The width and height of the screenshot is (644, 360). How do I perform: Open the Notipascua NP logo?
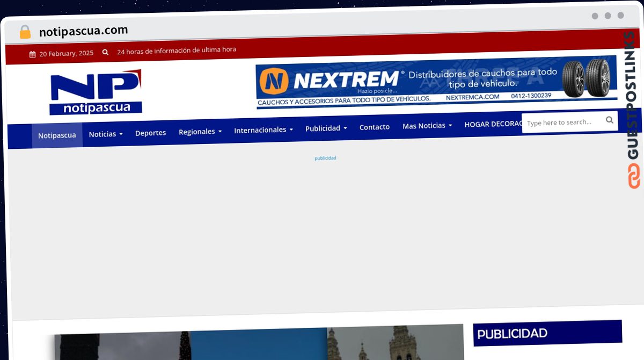[96, 92]
